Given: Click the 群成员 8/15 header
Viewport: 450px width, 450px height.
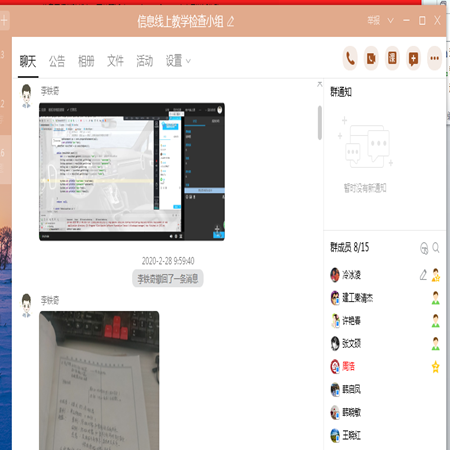Looking at the screenshot, I should [x=350, y=247].
